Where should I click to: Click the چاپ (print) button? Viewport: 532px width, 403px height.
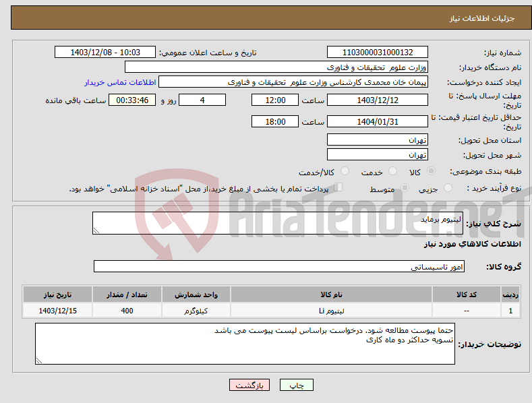click(x=296, y=385)
